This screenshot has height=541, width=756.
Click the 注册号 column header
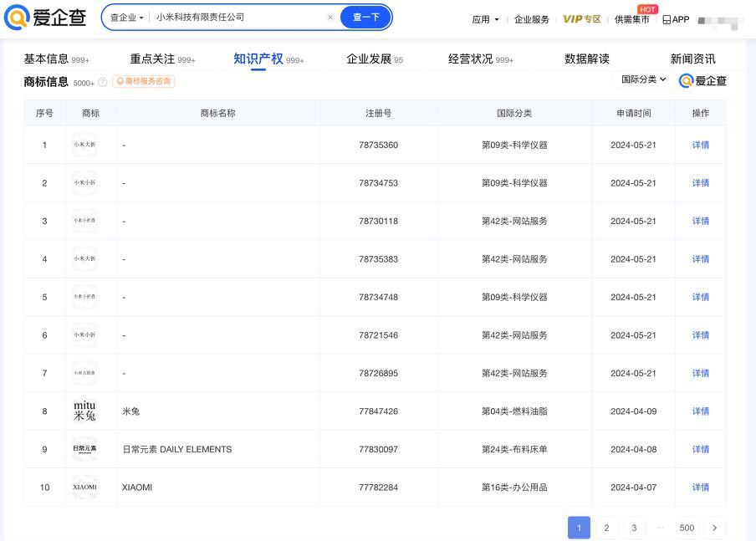[x=379, y=114]
